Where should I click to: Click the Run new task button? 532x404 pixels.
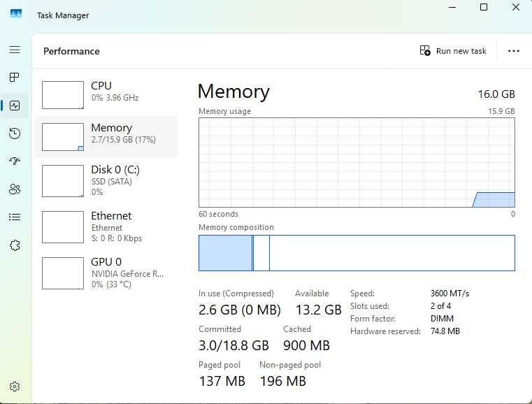[453, 51]
